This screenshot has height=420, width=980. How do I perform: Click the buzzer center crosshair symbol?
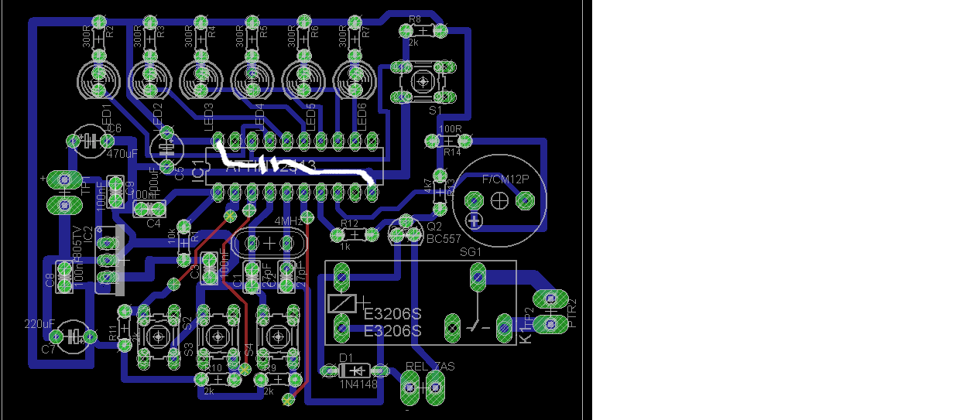point(499,200)
